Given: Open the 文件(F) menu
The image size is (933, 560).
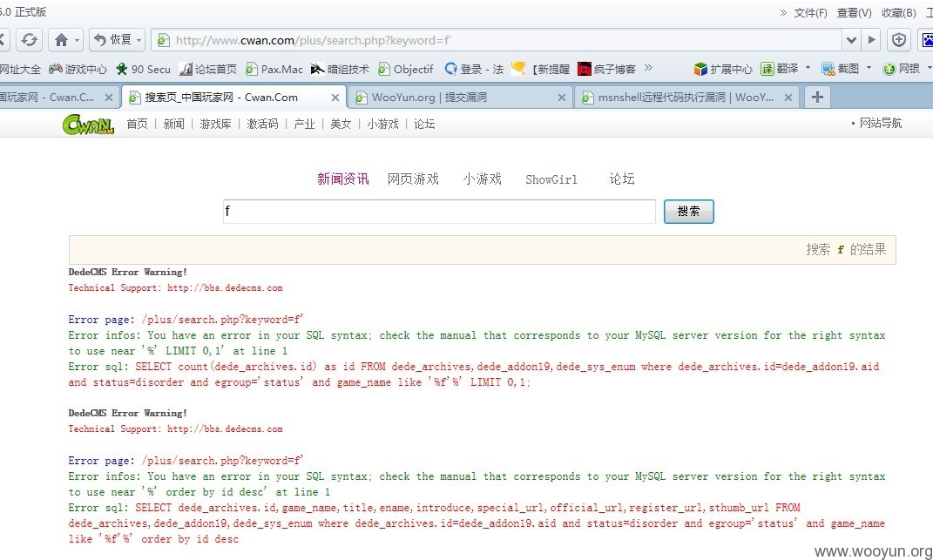Looking at the screenshot, I should 810,12.
